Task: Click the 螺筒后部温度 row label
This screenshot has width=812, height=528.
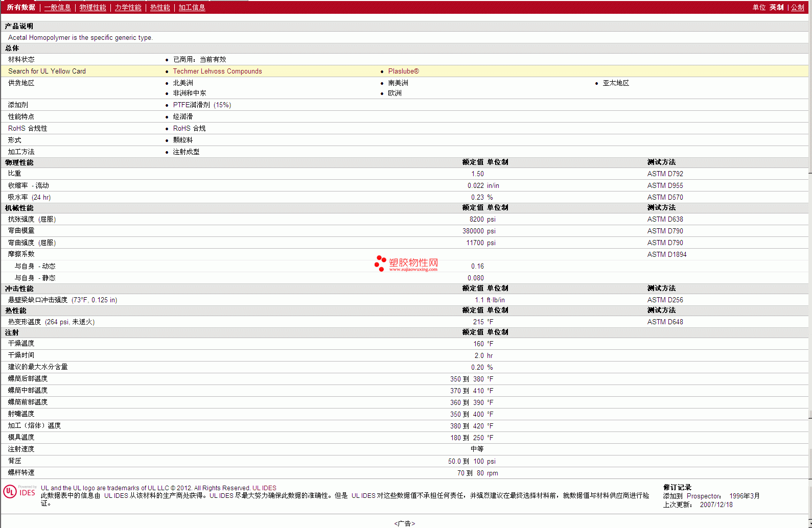Action: pos(28,379)
